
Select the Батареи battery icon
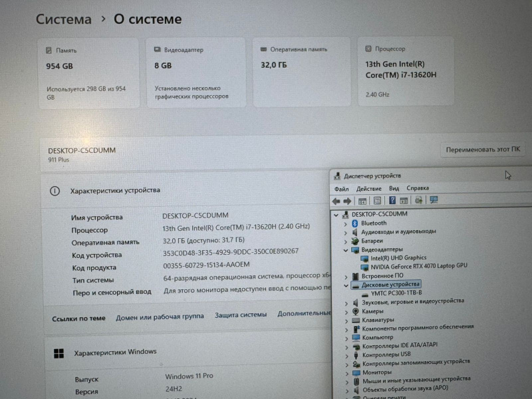coord(355,241)
